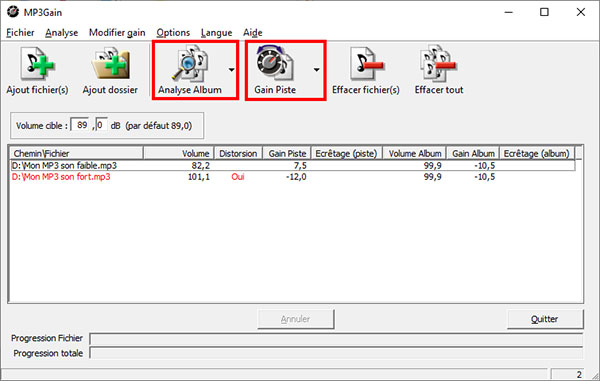600x381 pixels.
Task: Click Gain Piste value -12,0
Action: pyautogui.click(x=296, y=177)
